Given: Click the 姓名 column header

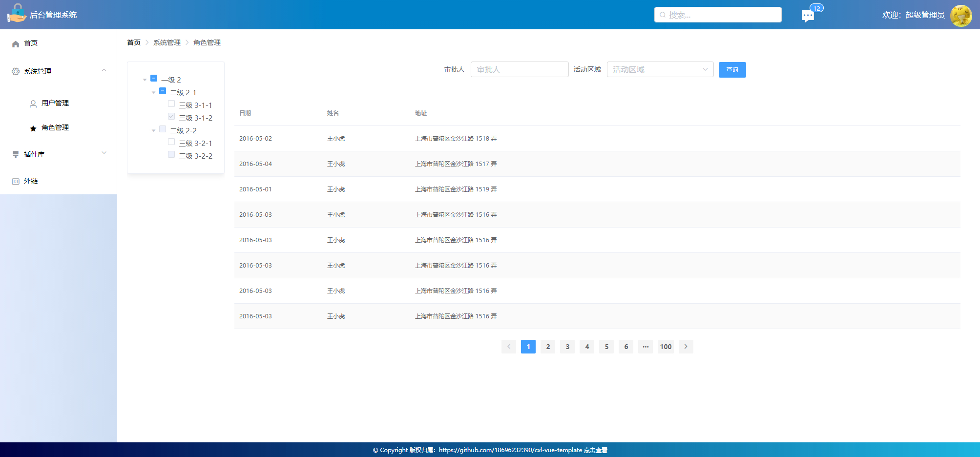Looking at the screenshot, I should tap(333, 113).
